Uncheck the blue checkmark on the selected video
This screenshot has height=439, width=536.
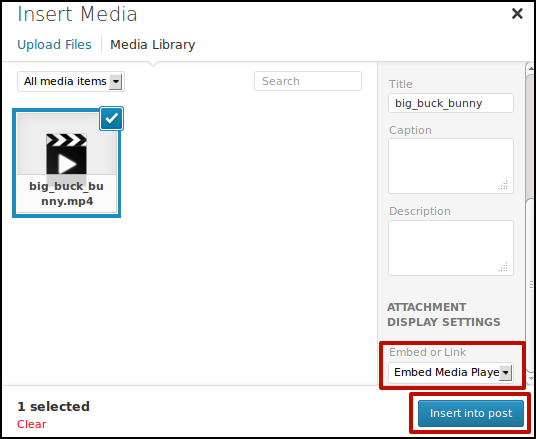[111, 119]
